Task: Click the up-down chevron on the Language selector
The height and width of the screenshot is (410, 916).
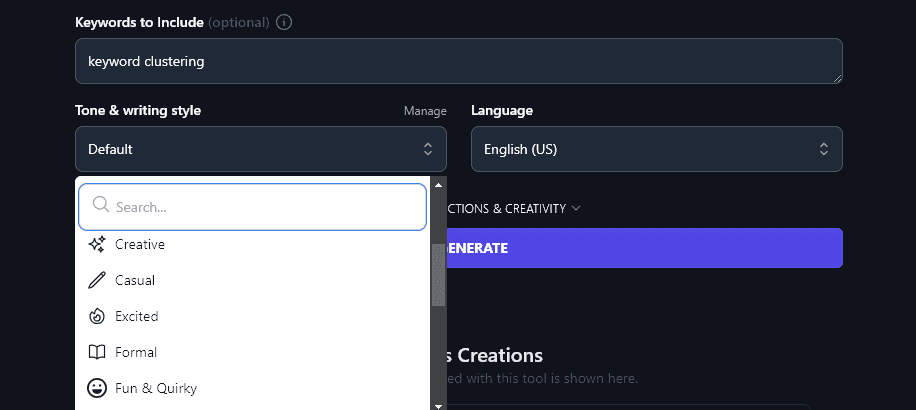Action: click(x=824, y=149)
